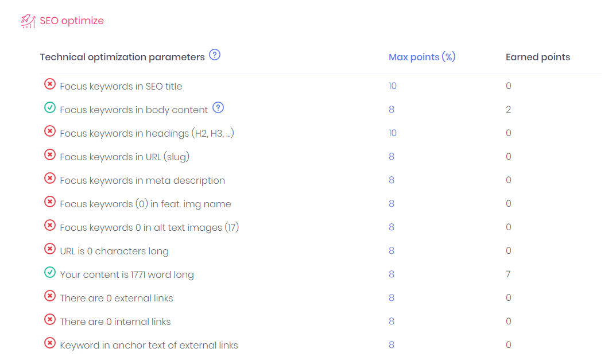Select max points 10 for headings row
616x364 pixels.
tap(393, 133)
